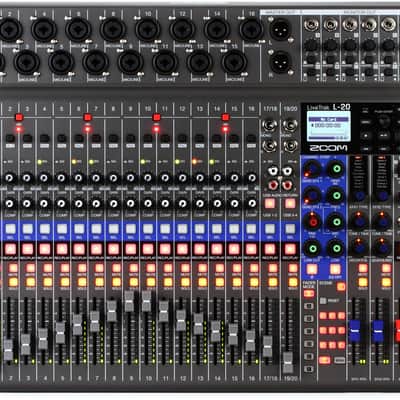The image size is (400, 400).
Task: Click the channel 9 XLR combo input
Action: 131,63
